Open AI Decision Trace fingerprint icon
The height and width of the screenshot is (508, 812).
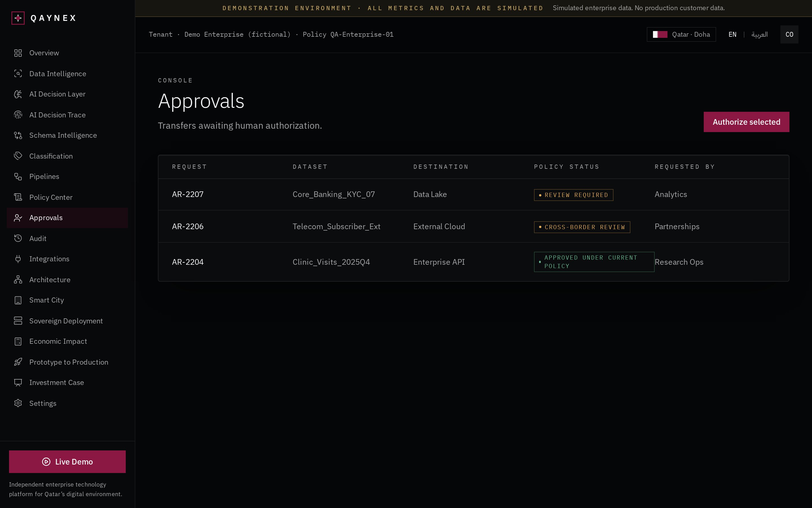click(18, 115)
